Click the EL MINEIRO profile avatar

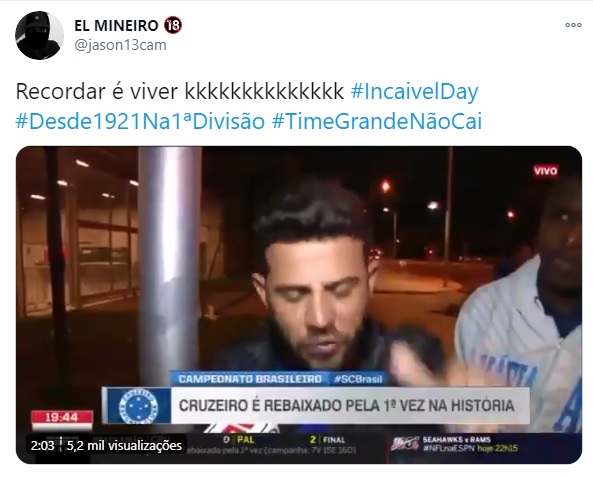39,35
